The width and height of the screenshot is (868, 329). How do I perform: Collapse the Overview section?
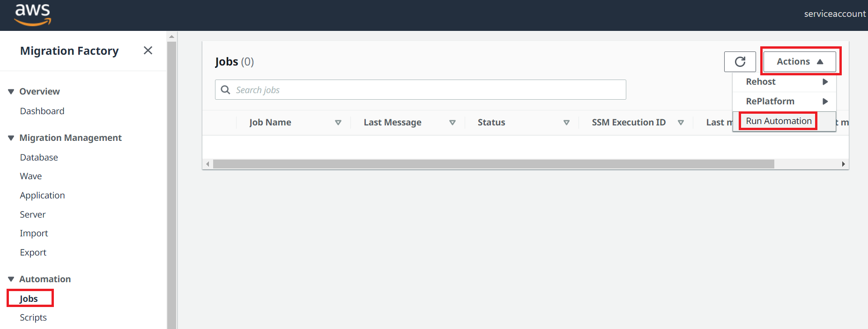pos(11,92)
